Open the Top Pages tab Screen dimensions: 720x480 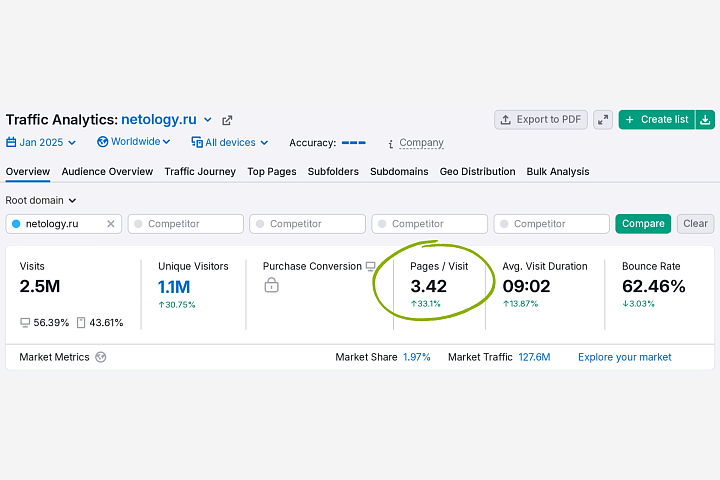[271, 171]
